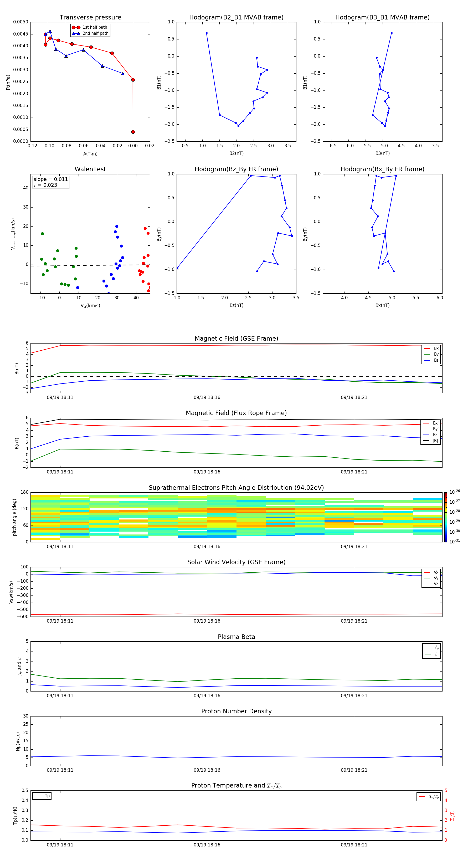Select the "Vz" legend entry
The width and height of the screenshot is (473, 868).
pyautogui.click(x=431, y=584)
